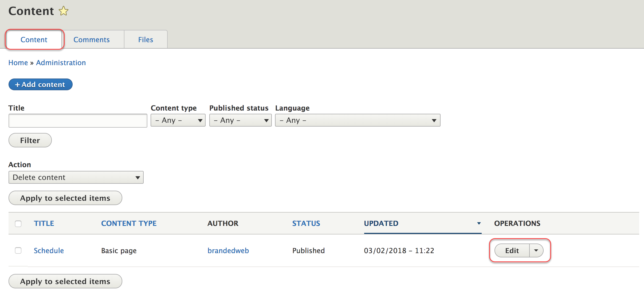Click Edit for the Schedule page
644x298 pixels.
[512, 250]
